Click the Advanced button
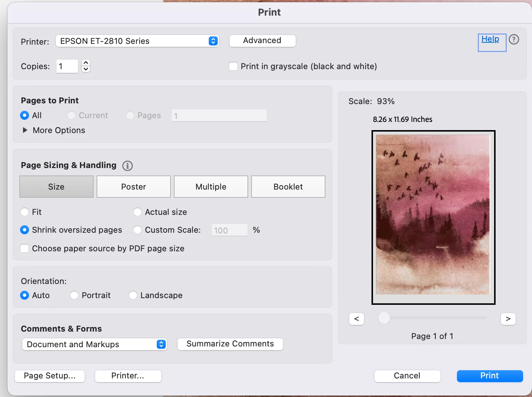The width and height of the screenshot is (532, 397). (262, 41)
